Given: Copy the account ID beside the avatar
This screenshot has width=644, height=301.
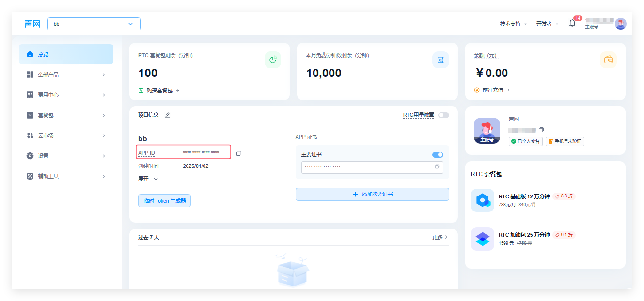Looking at the screenshot, I should tap(541, 130).
